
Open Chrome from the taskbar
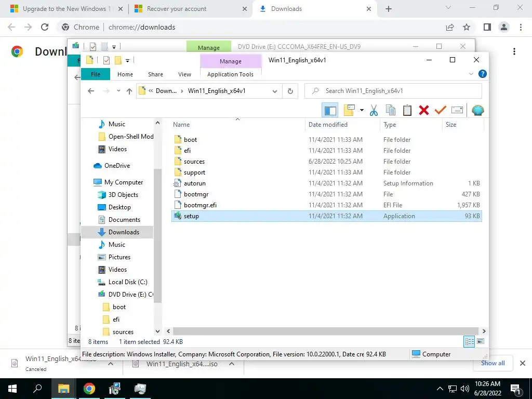(89, 389)
